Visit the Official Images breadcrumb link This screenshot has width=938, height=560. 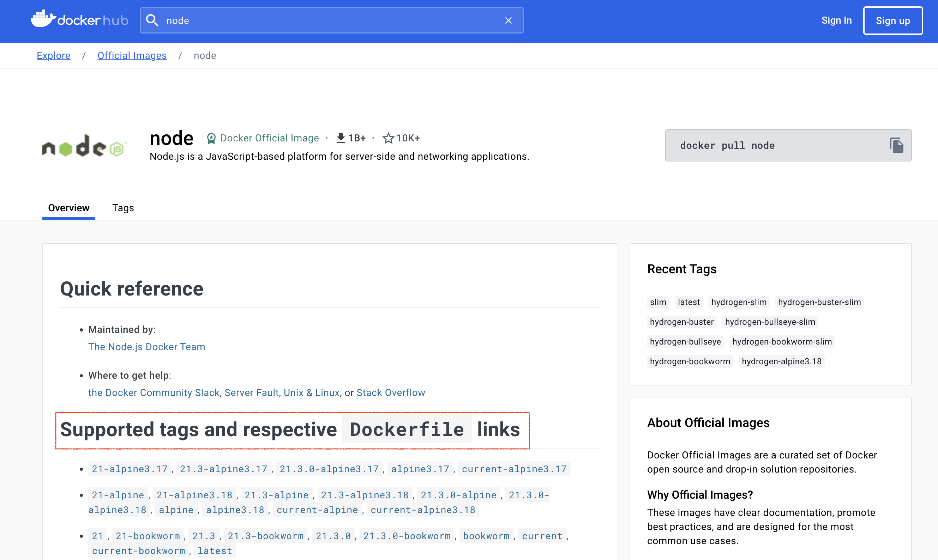pos(132,55)
